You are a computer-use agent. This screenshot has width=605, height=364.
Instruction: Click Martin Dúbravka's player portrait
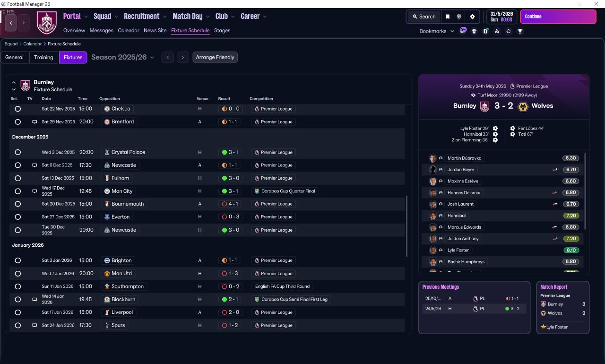[432, 158]
